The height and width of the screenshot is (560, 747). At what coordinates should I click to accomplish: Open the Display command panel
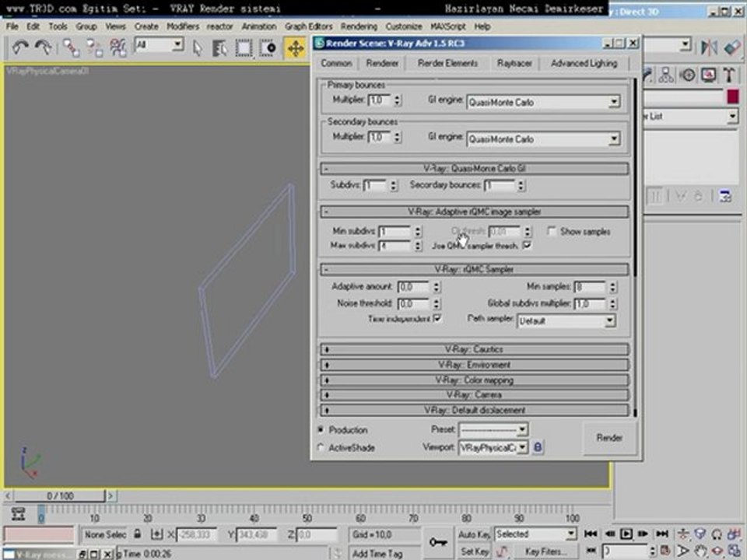pyautogui.click(x=708, y=75)
